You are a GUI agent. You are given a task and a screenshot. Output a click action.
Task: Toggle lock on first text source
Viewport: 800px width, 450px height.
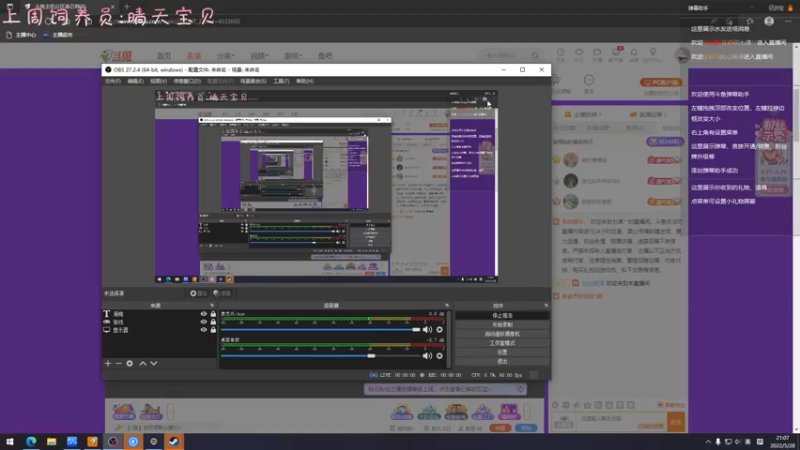(213, 314)
